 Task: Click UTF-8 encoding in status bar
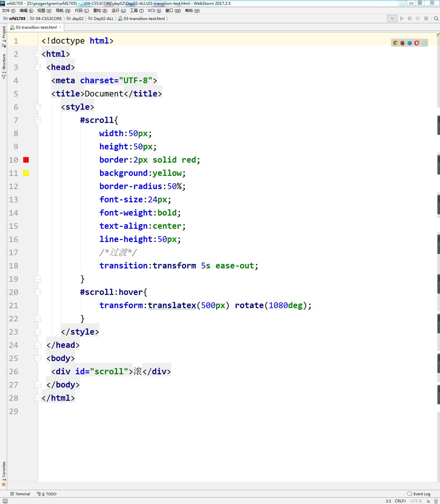(416, 501)
